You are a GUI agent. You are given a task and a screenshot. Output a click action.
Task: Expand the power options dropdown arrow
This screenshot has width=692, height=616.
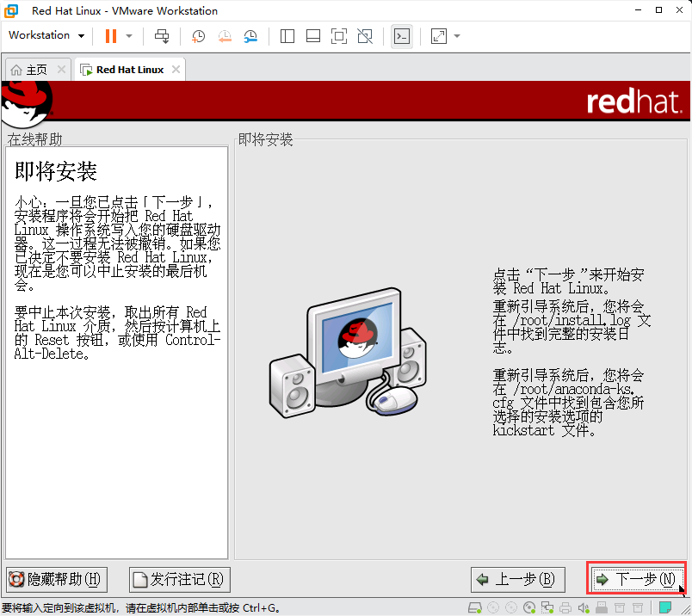[129, 36]
